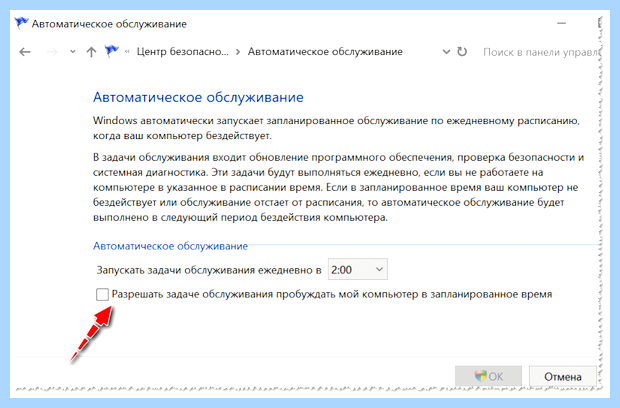Open the Центр безопасно... breadcrumb
Viewport: 620px width, 408px height.
pos(182,52)
